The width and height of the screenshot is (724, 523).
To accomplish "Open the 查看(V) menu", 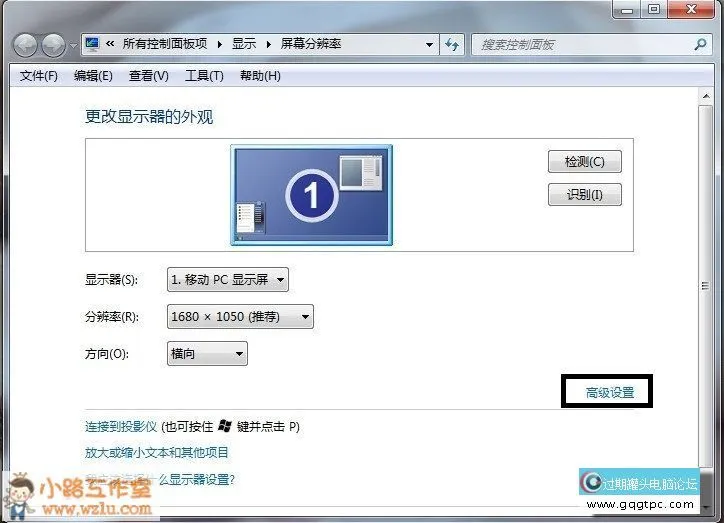I will click(x=149, y=76).
